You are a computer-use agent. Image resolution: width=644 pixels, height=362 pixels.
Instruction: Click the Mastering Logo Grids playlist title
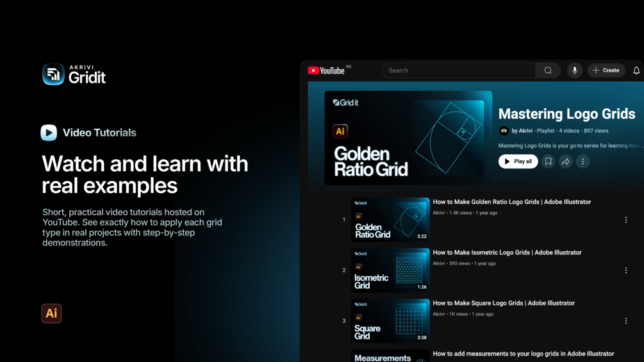point(567,113)
